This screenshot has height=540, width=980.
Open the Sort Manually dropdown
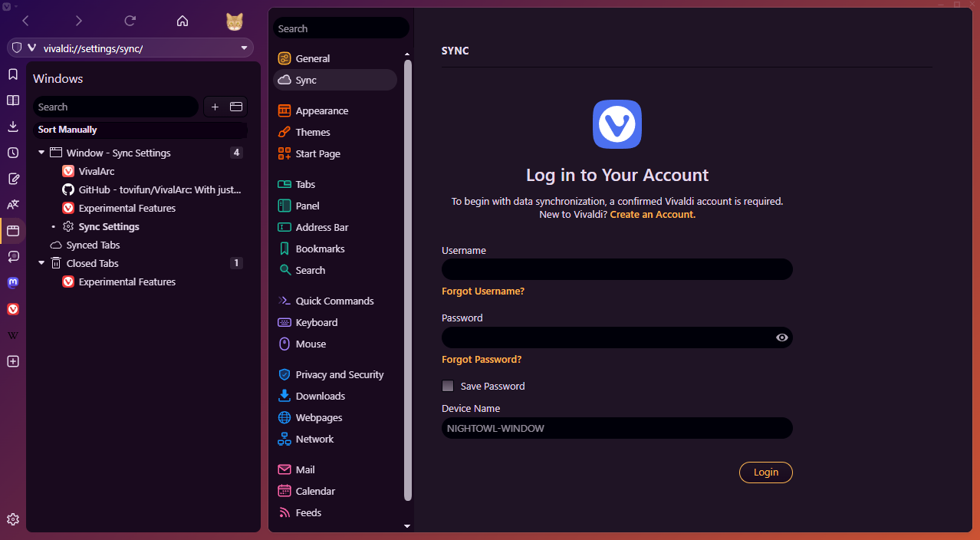tap(140, 130)
